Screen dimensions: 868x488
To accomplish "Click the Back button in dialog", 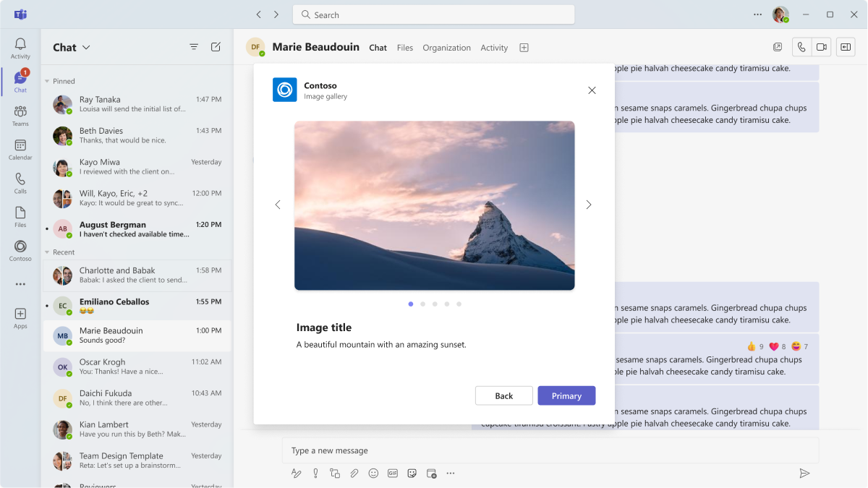I will [503, 395].
